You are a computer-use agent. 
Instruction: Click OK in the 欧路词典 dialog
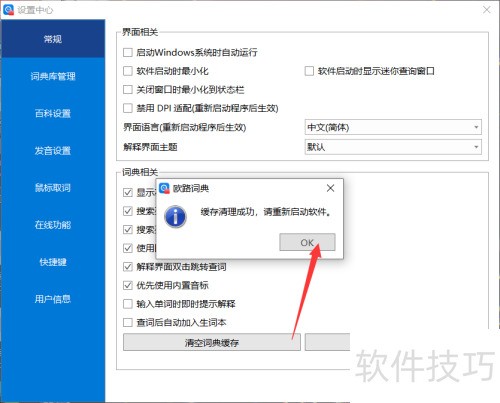coord(307,242)
